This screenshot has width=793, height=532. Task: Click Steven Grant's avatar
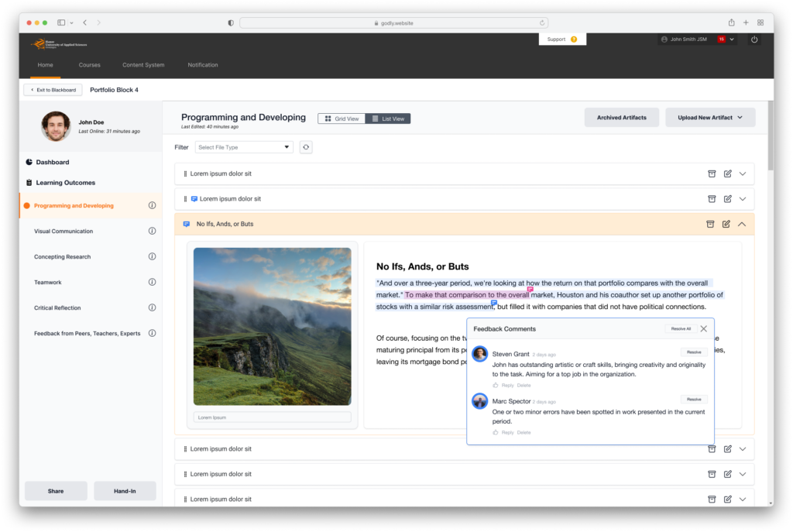pyautogui.click(x=479, y=353)
